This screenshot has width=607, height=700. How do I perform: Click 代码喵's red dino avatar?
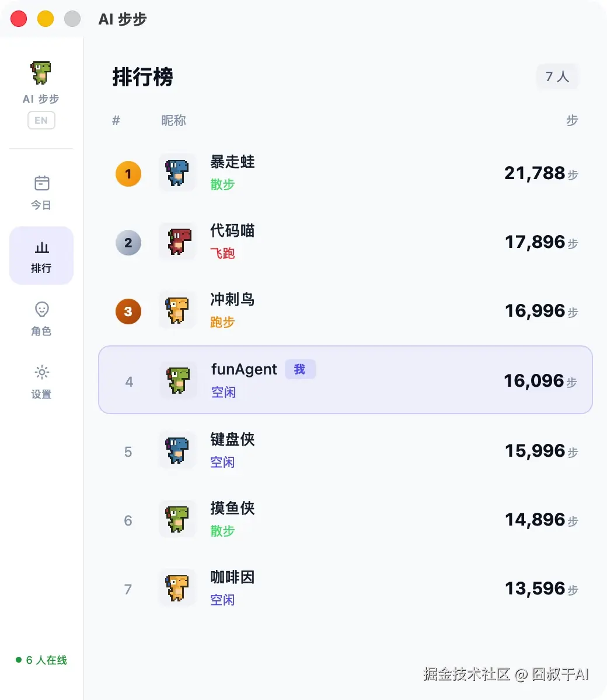[x=177, y=242]
